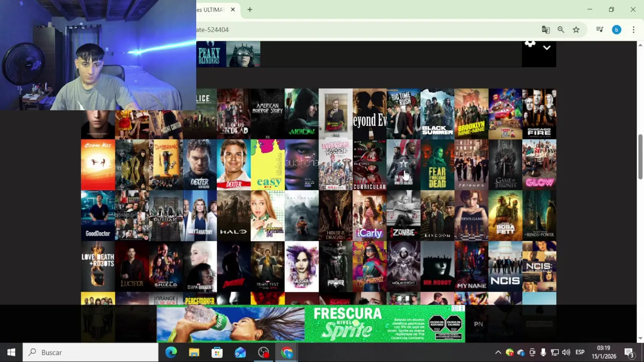Select the My Name poster
Screen dimensions: 644x362
pos(471,266)
